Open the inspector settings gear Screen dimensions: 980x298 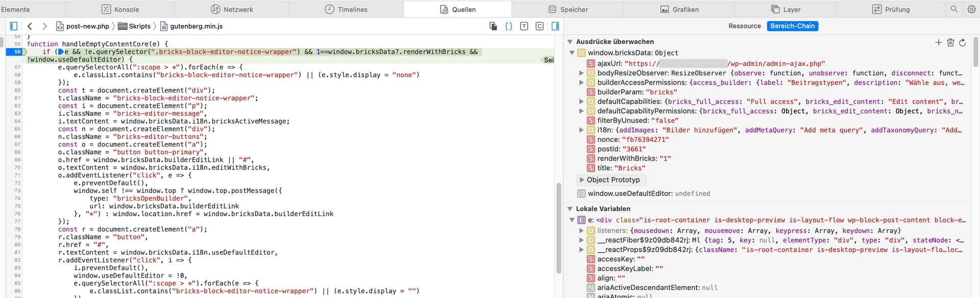pos(971,9)
